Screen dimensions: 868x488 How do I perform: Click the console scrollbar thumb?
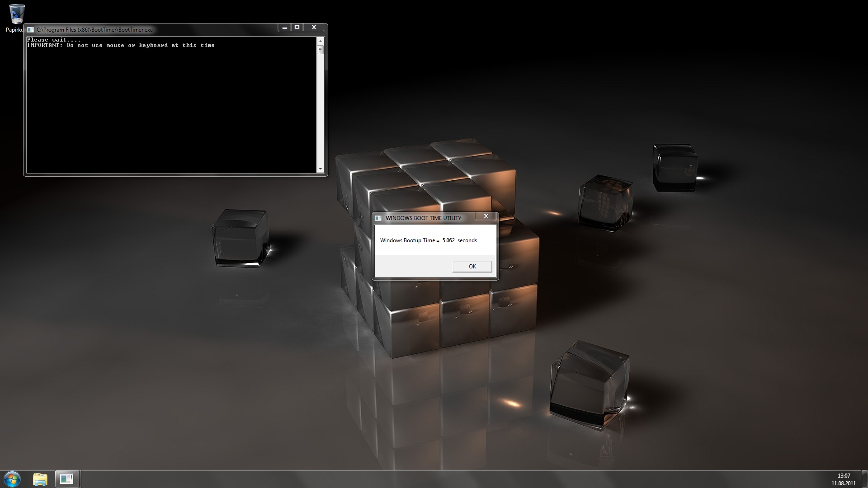[x=321, y=50]
